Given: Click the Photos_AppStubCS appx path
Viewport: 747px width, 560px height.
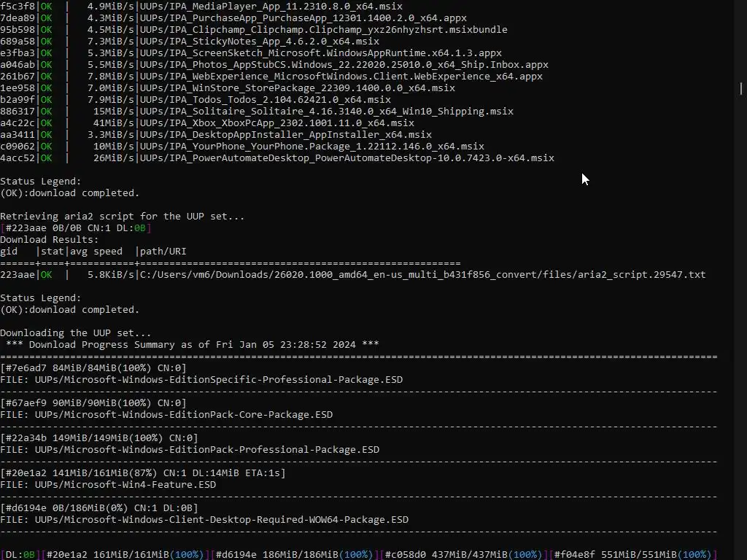Looking at the screenshot, I should click(344, 65).
